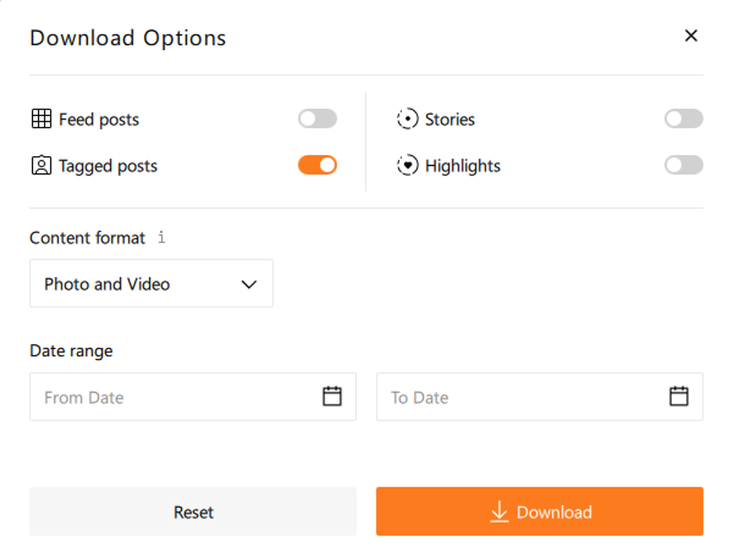Switch on the Highlights toggle

[x=684, y=165]
